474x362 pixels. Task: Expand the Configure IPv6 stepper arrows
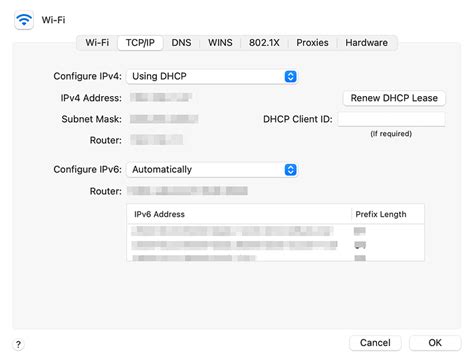coord(290,170)
